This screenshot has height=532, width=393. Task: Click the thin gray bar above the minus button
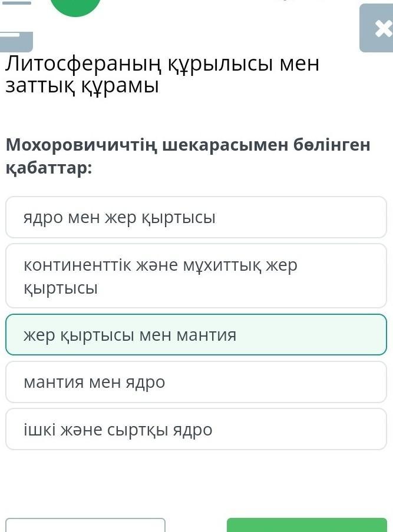click(16, 2)
